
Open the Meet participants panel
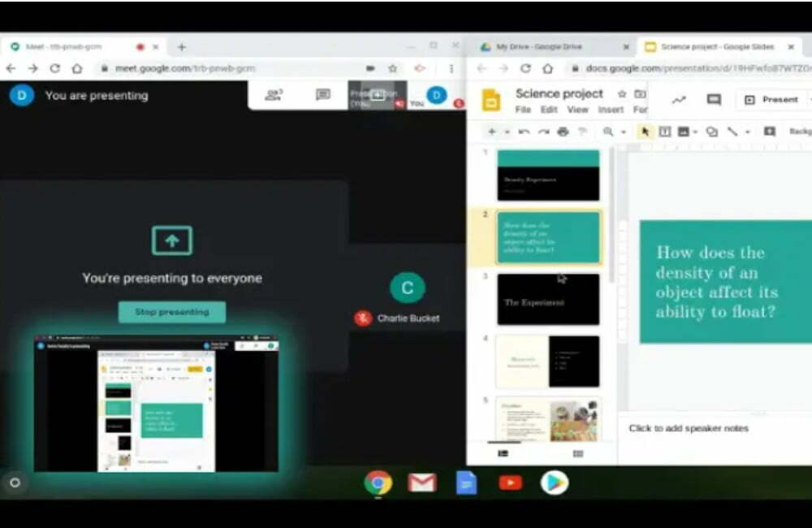274,95
